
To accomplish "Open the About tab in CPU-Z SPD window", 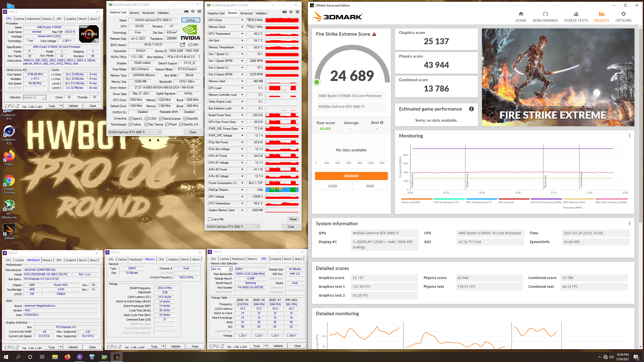I will coord(298,259).
